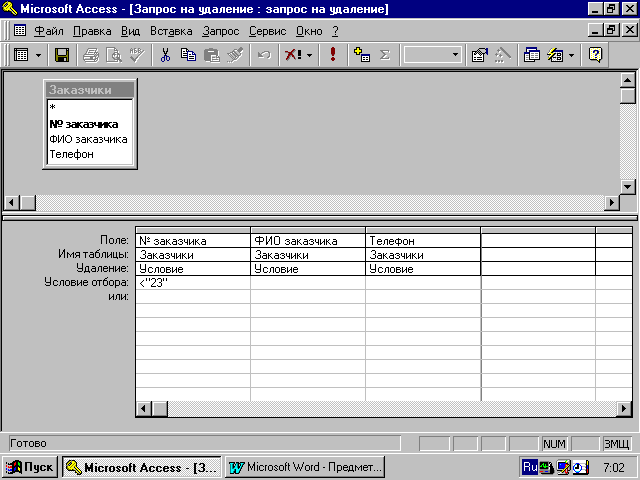Open the Query Type dropdown arrow
Image resolution: width=640 pixels, height=480 pixels.
pyautogui.click(x=310, y=55)
